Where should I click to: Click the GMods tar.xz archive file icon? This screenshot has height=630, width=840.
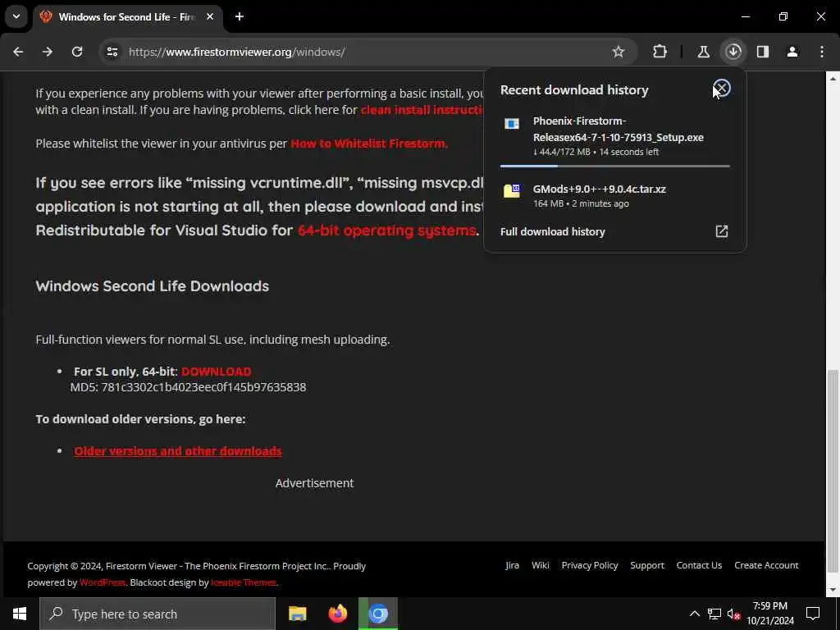[x=512, y=190]
